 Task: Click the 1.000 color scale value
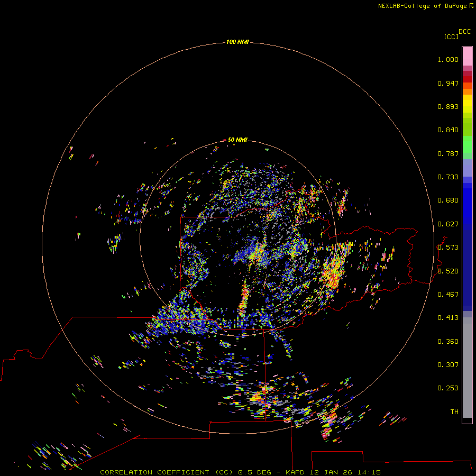click(x=448, y=59)
